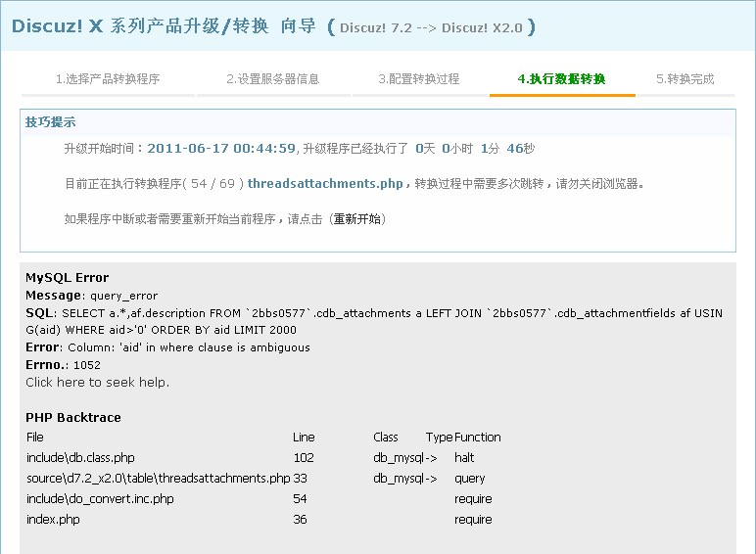This screenshot has height=554, width=756.
Task: Click line number 36 in the index.php row
Action: click(x=300, y=520)
